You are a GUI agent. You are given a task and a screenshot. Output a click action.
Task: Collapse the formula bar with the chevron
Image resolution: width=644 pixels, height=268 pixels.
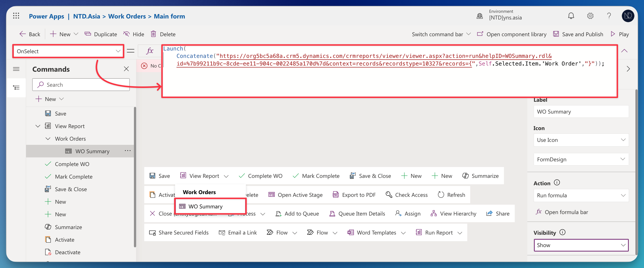coord(624,51)
